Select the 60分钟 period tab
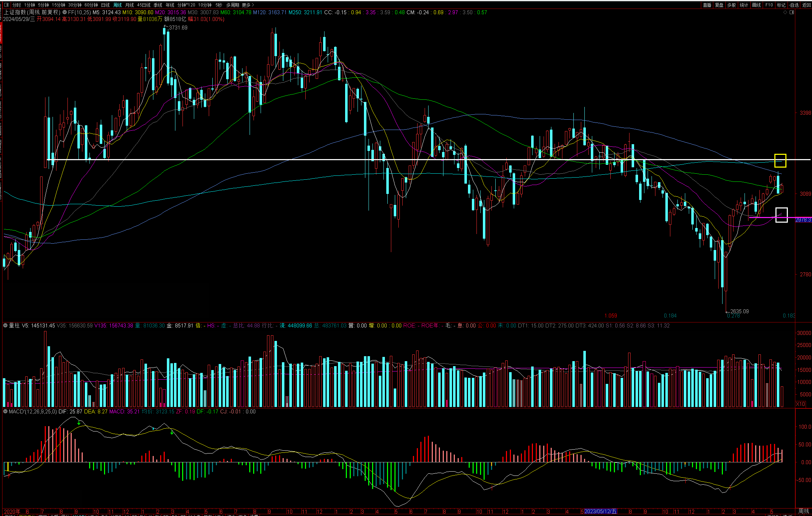 click(x=91, y=5)
